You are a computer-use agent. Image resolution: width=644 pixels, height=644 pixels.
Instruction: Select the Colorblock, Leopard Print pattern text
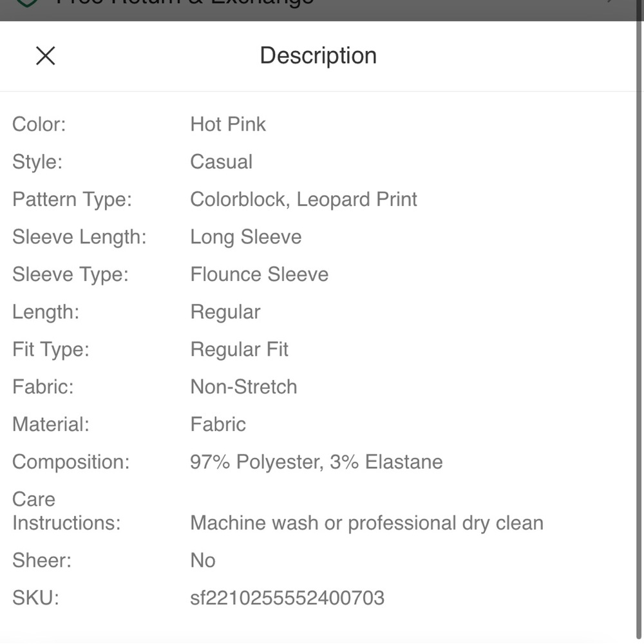303,200
